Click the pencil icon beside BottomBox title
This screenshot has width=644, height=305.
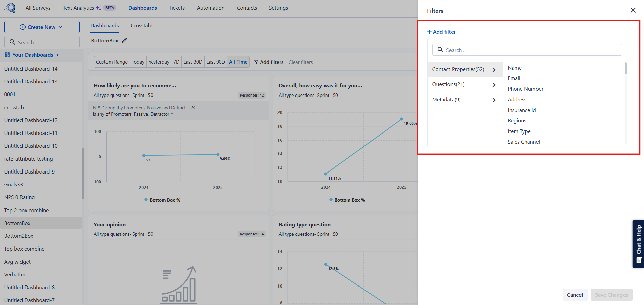[124, 41]
